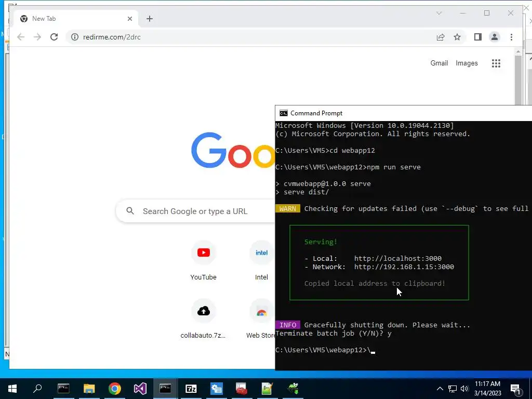Viewport: 532px width, 399px height.
Task: Bookmark this tab with the star icon
Action: point(457,37)
